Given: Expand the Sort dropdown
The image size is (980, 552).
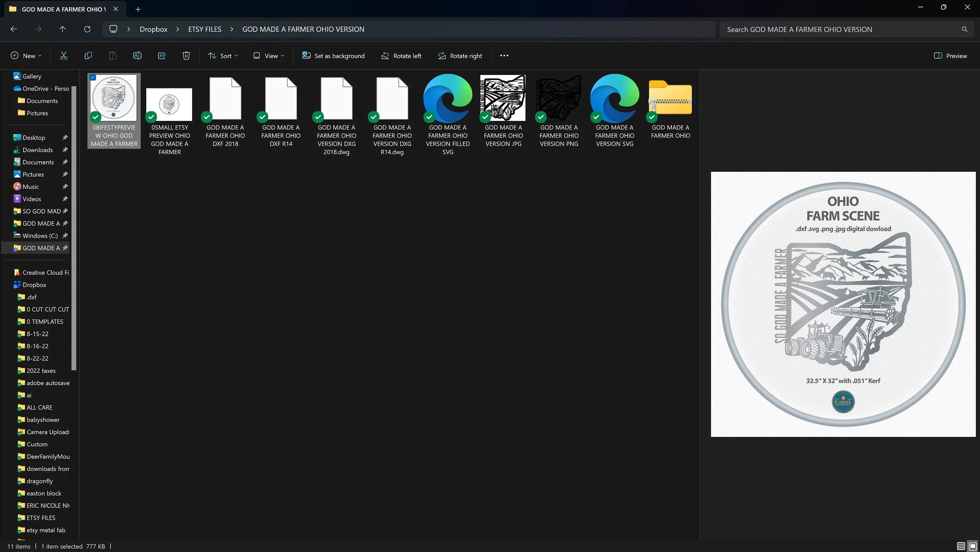Looking at the screenshot, I should coord(223,56).
